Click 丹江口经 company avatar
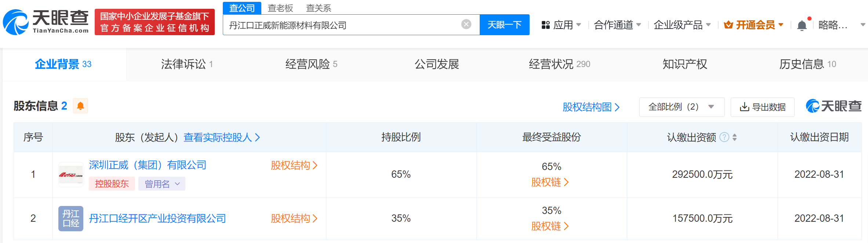 [71, 218]
